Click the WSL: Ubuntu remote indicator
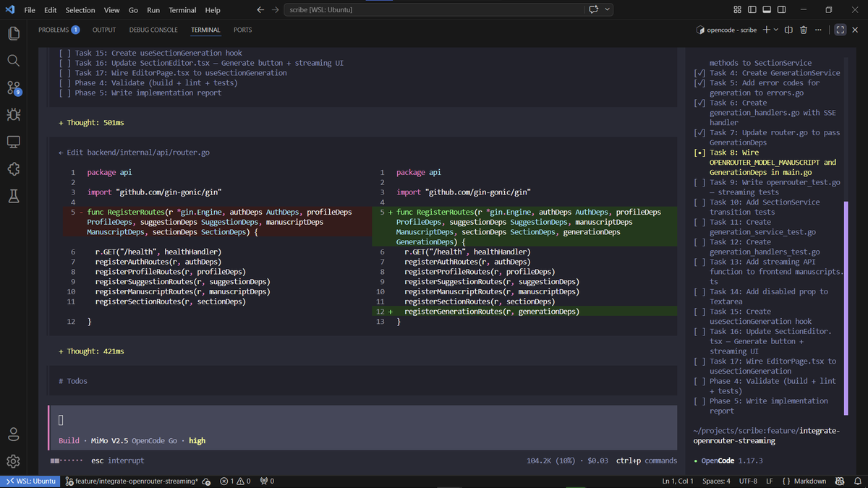 coord(30,481)
